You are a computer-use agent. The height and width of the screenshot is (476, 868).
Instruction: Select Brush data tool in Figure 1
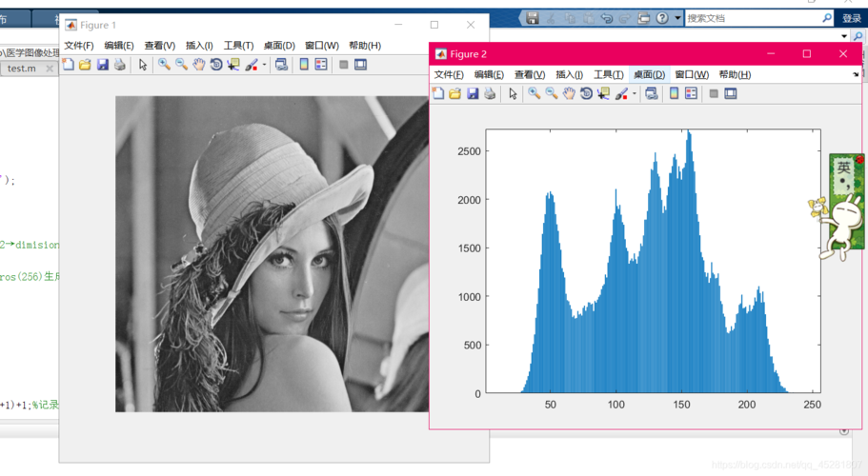click(252, 65)
